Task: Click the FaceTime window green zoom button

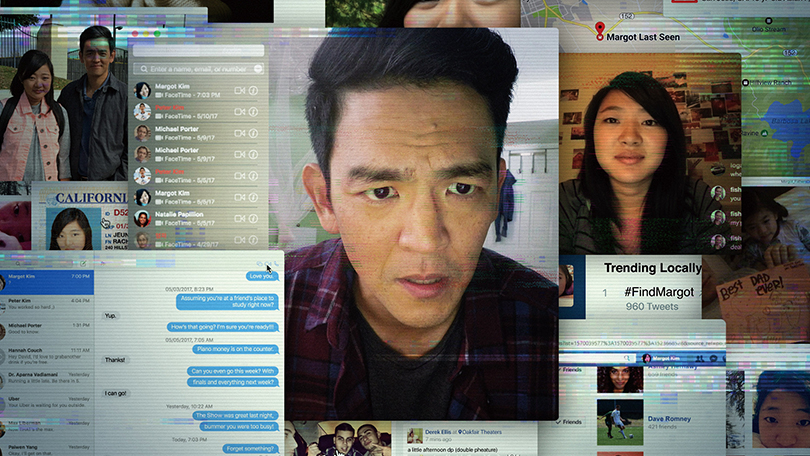Action: (x=157, y=34)
